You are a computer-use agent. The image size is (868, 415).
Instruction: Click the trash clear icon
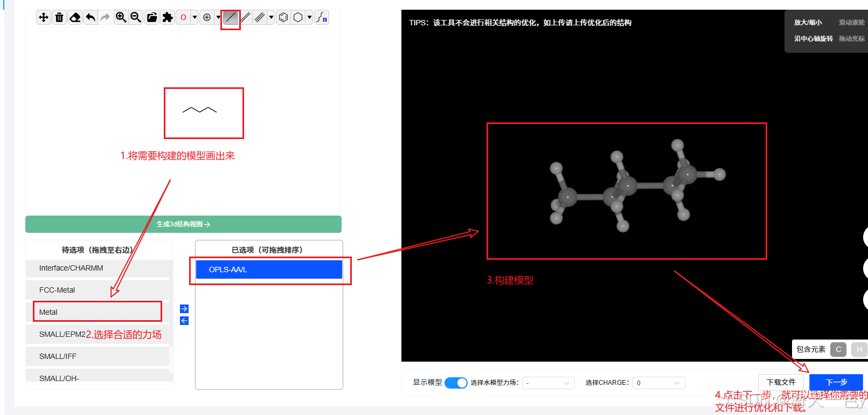tap(59, 17)
